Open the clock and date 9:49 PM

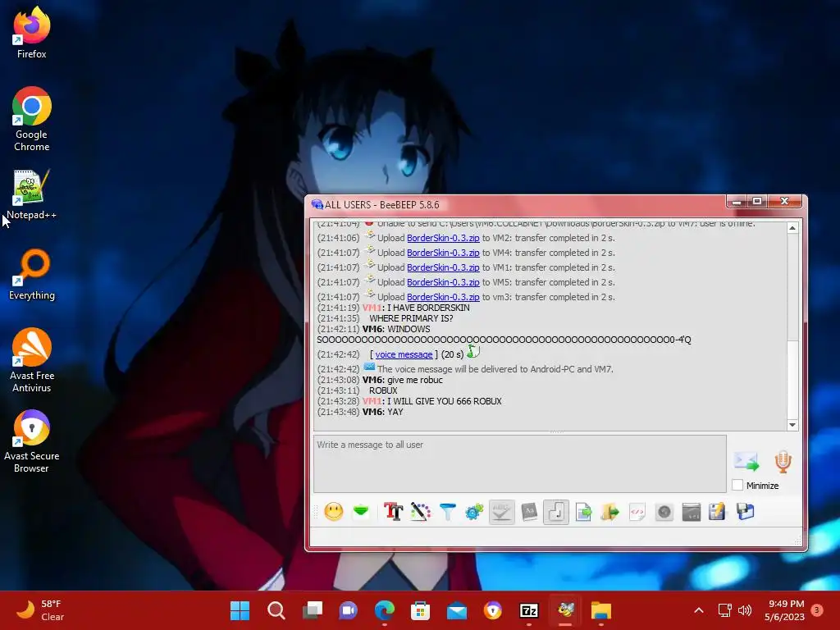pyautogui.click(x=784, y=610)
